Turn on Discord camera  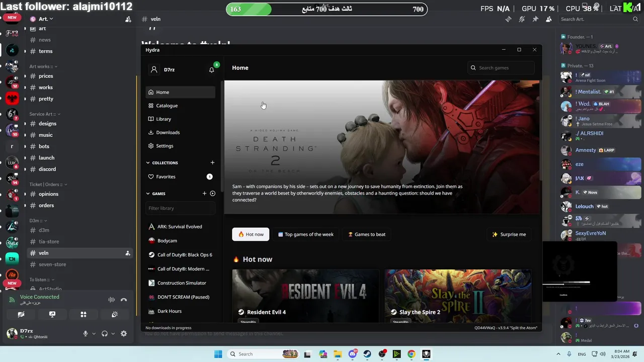(21, 314)
